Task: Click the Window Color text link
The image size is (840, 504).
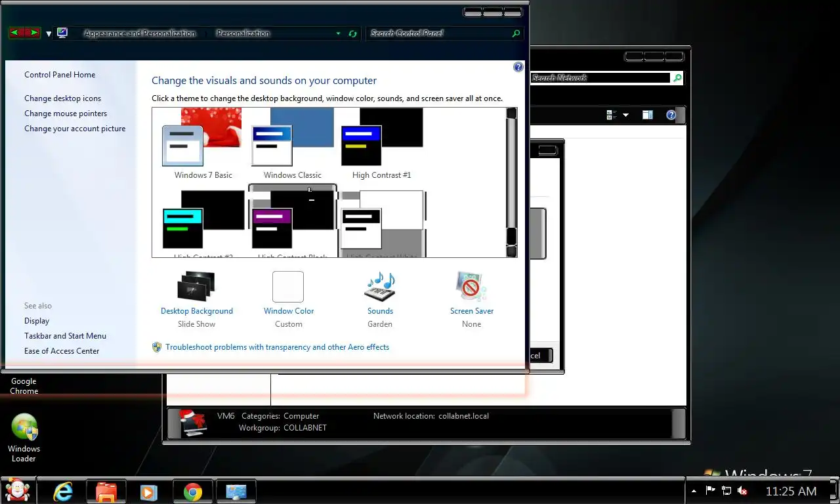Action: coord(289,311)
